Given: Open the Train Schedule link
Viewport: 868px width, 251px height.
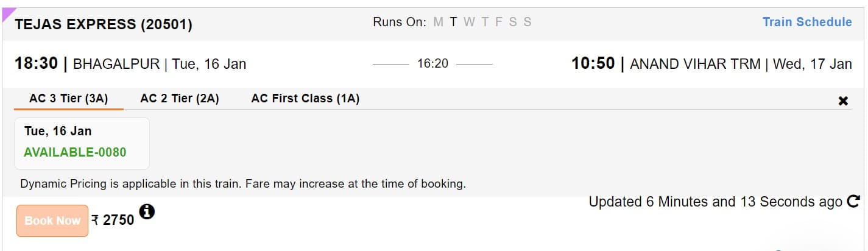Looking at the screenshot, I should 807,22.
